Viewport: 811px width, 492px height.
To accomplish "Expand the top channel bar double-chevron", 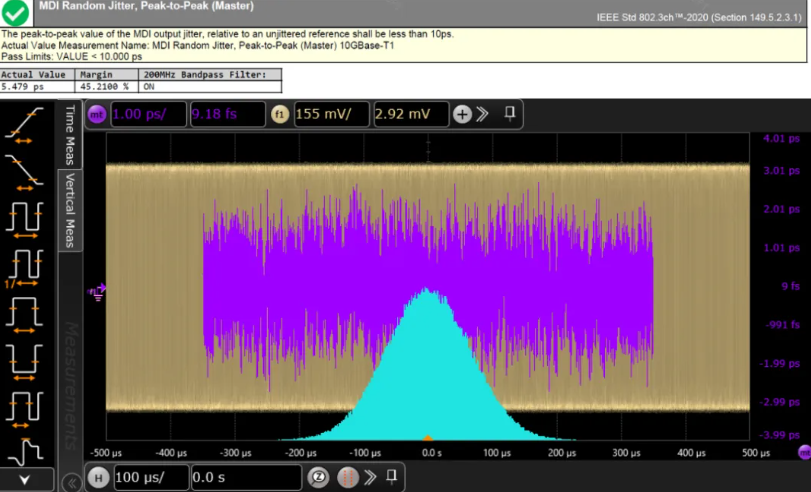I will (483, 114).
